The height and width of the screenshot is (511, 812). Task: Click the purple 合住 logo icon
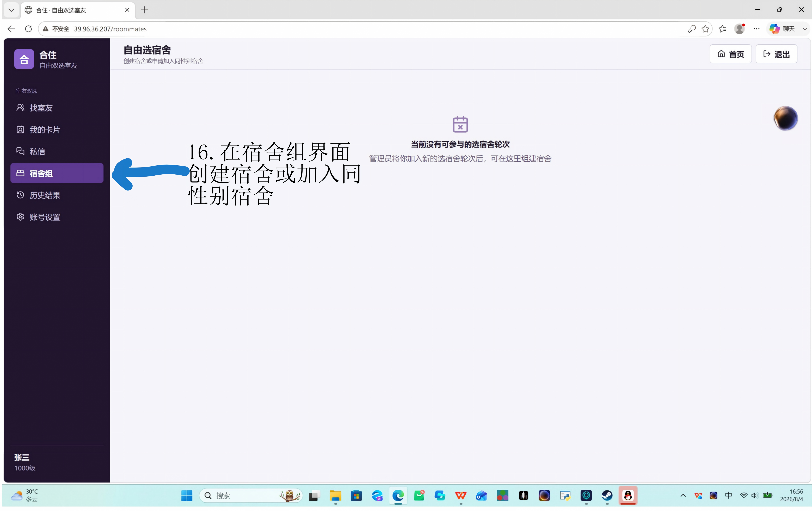point(24,59)
